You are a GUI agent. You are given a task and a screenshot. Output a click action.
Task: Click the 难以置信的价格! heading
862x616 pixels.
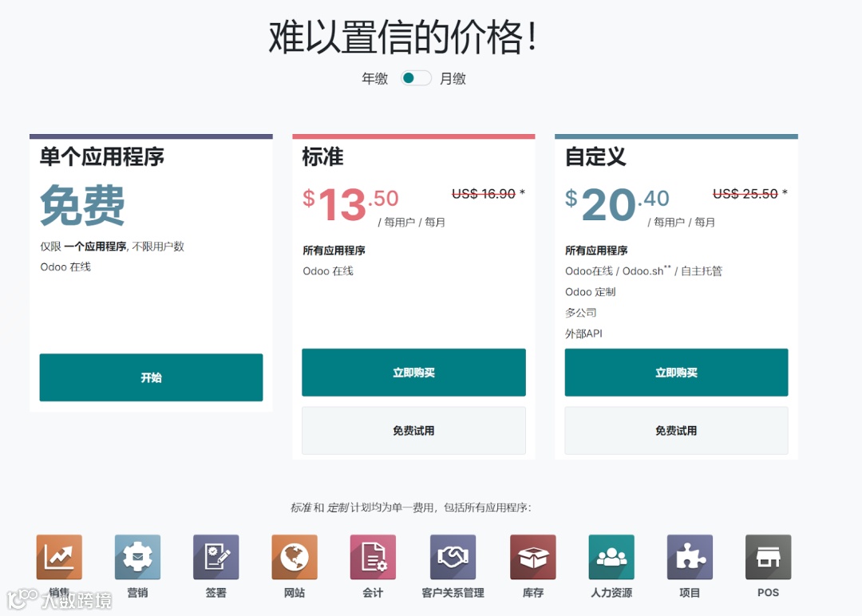click(x=402, y=37)
